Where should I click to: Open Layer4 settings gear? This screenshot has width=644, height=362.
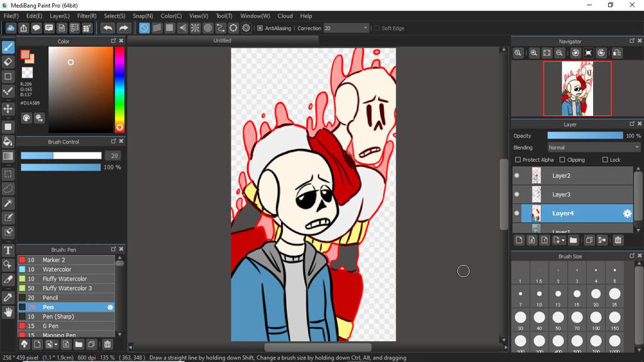click(627, 213)
